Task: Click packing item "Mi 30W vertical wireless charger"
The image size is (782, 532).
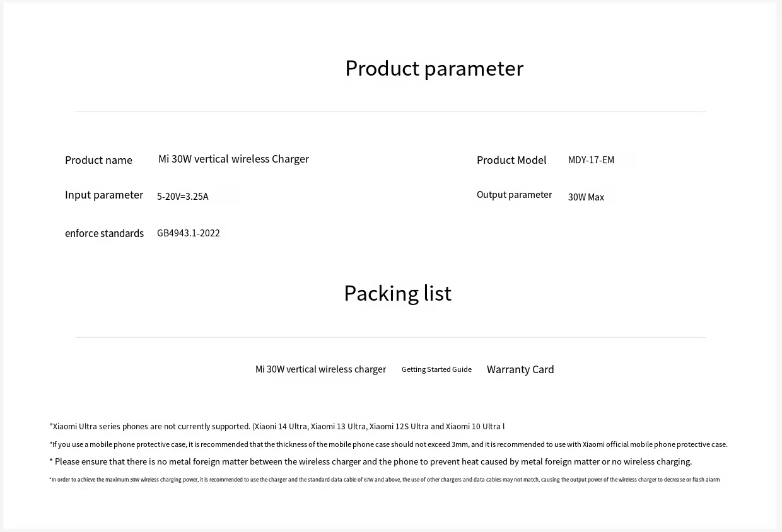Action: pos(320,369)
